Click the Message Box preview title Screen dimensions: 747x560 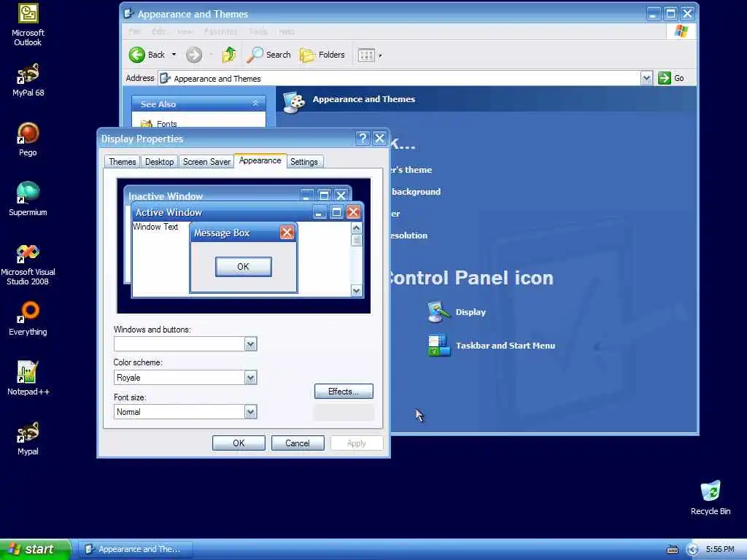tap(222, 233)
